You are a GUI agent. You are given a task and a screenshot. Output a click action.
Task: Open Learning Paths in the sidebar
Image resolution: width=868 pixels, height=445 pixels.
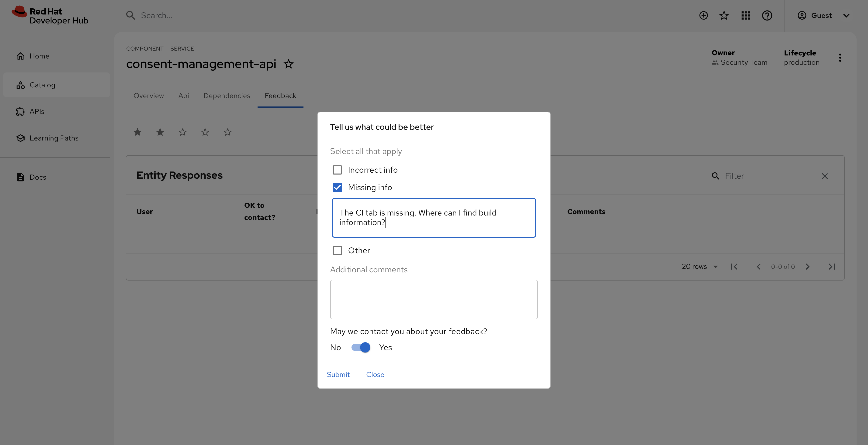(x=54, y=138)
